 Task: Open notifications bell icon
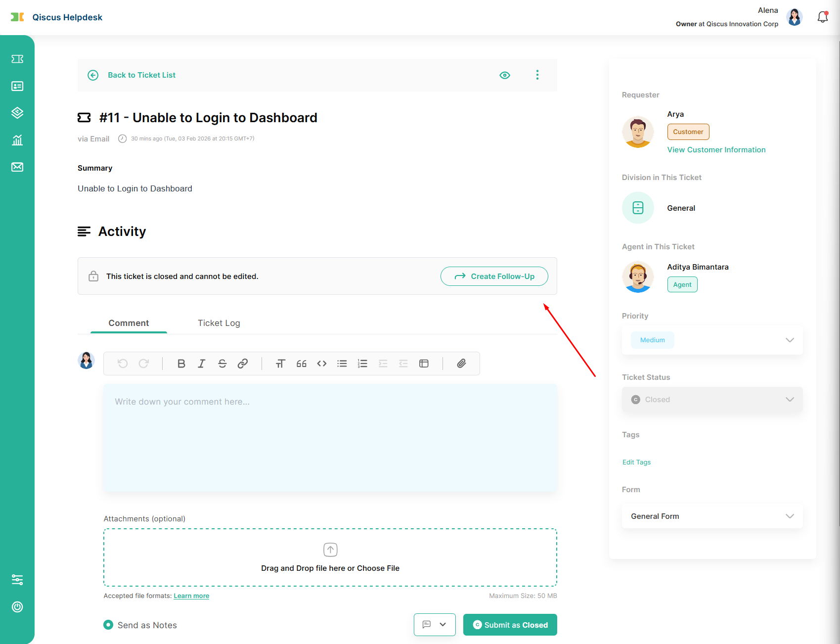[x=822, y=17]
